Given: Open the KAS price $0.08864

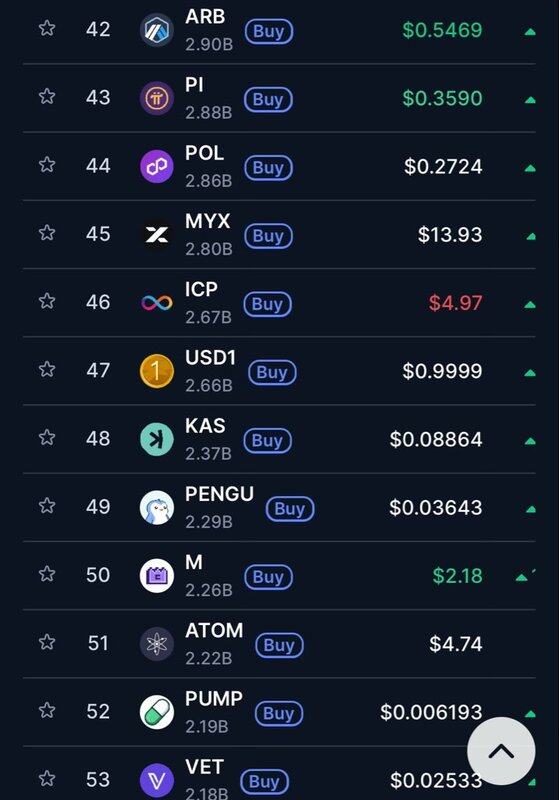Looking at the screenshot, I should click(436, 439).
